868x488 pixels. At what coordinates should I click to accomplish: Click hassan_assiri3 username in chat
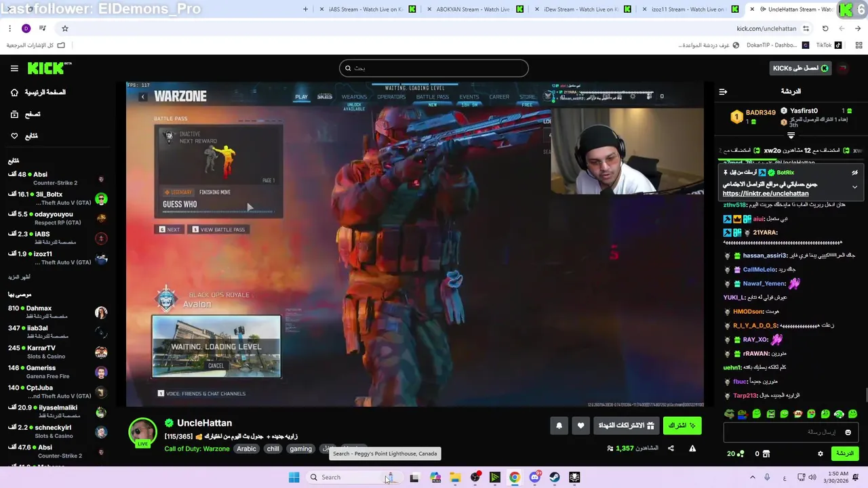[x=764, y=256]
